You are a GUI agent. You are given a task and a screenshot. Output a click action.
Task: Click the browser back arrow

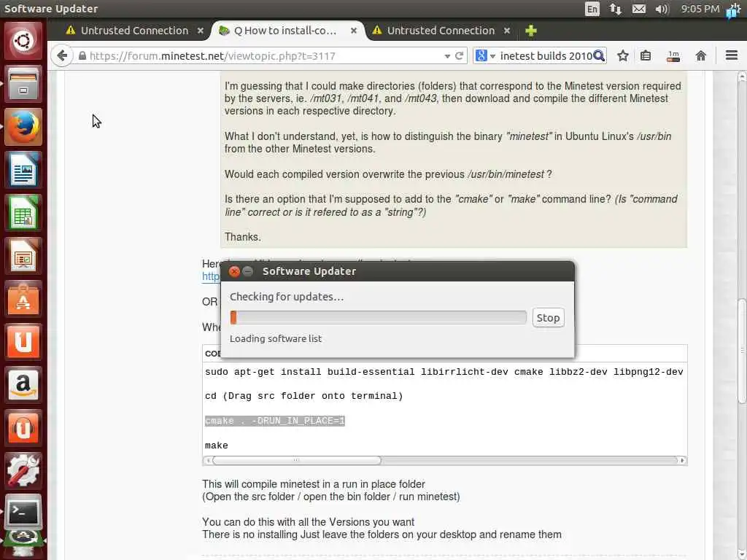point(62,55)
